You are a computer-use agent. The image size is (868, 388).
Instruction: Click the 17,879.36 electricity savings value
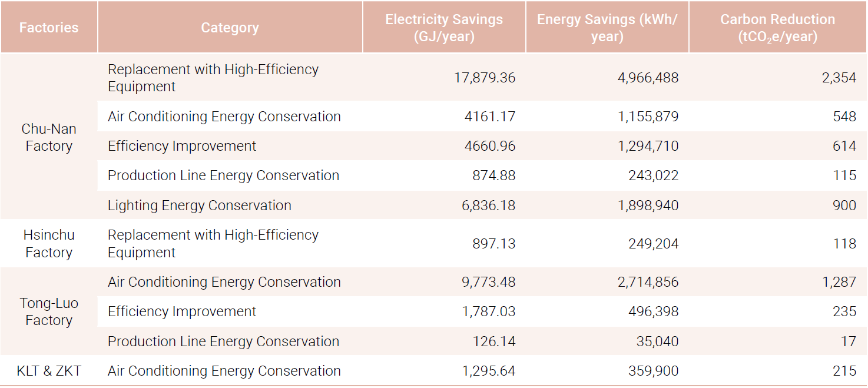tap(485, 78)
